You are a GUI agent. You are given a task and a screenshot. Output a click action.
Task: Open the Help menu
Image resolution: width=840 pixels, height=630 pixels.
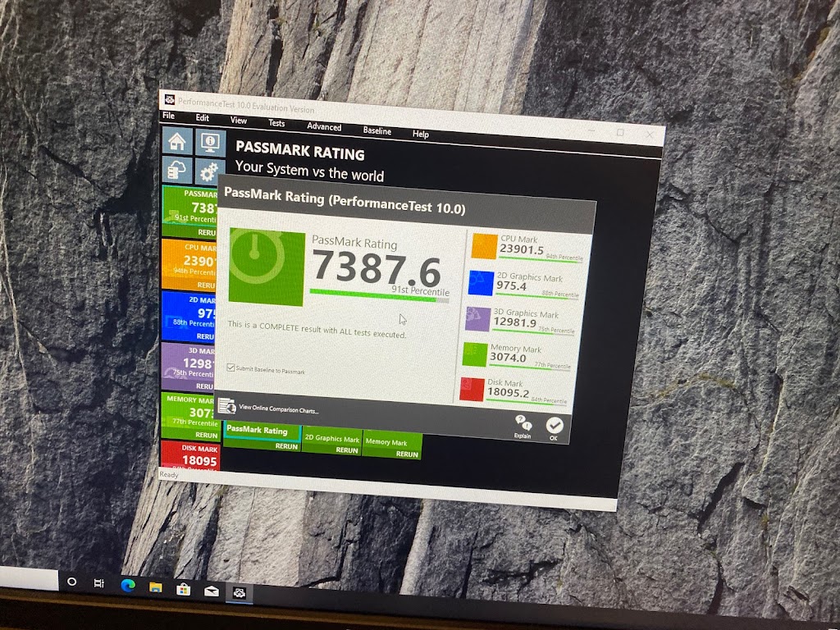[x=421, y=134]
